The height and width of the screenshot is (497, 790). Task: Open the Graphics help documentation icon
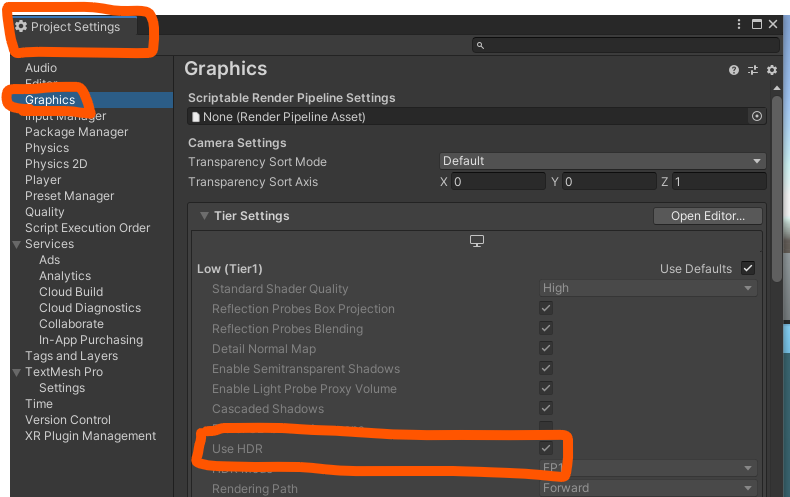point(734,70)
